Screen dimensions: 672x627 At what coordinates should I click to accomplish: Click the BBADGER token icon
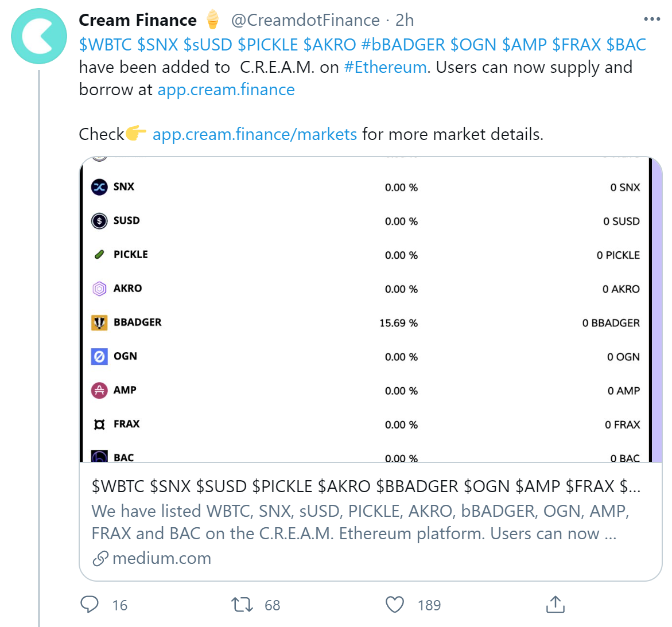[99, 322]
